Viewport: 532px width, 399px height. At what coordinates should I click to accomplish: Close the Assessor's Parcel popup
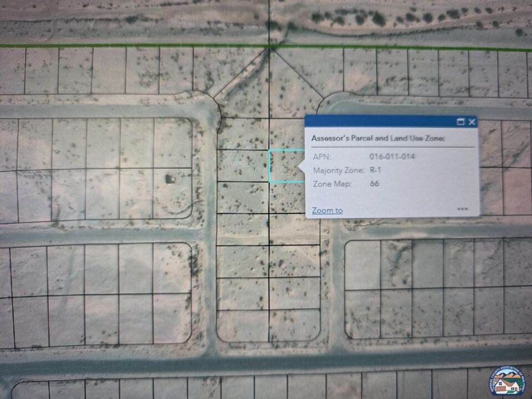tap(472, 122)
